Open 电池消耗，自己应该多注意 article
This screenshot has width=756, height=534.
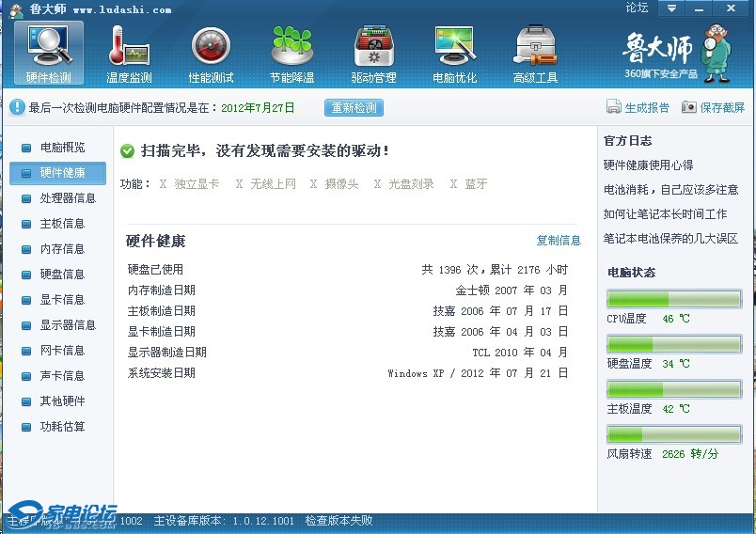click(670, 190)
